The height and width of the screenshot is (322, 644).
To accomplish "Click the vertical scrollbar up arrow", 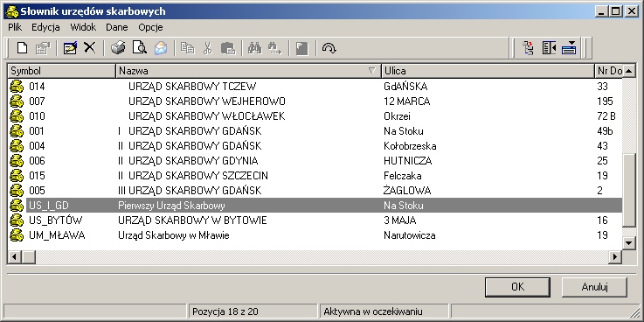I will [629, 71].
